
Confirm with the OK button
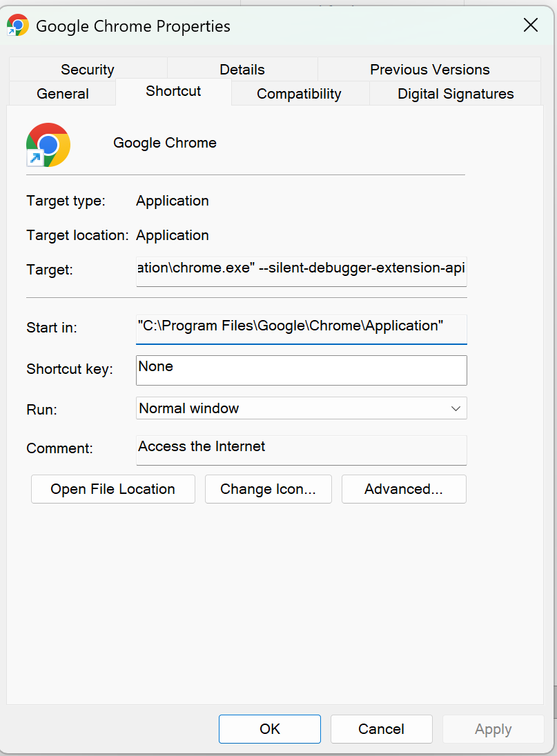pyautogui.click(x=270, y=729)
